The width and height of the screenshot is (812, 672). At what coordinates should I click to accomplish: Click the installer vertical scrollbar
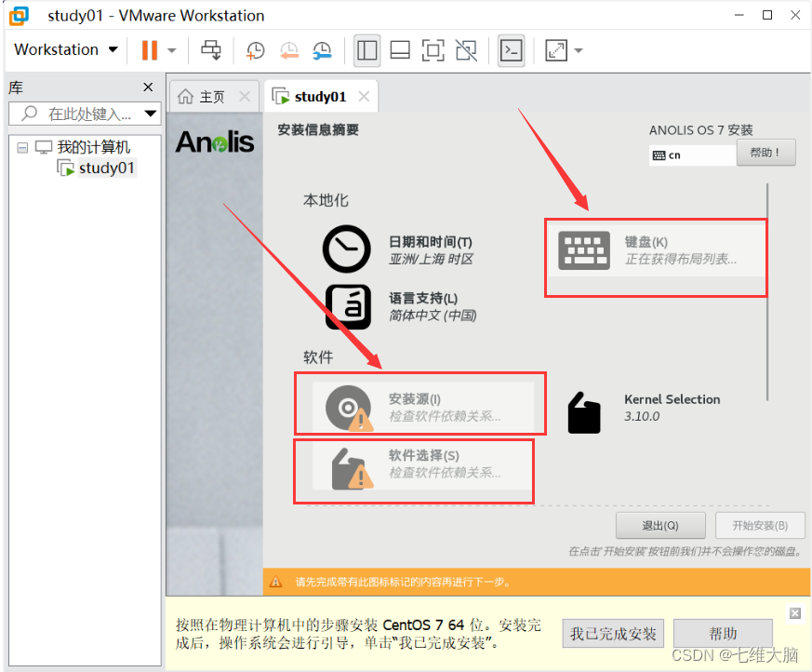click(x=767, y=291)
